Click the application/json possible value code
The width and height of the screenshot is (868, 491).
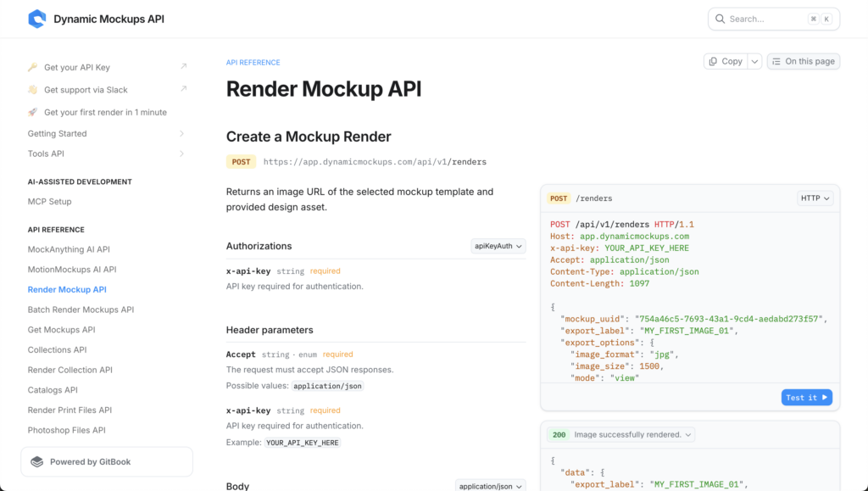(x=328, y=386)
